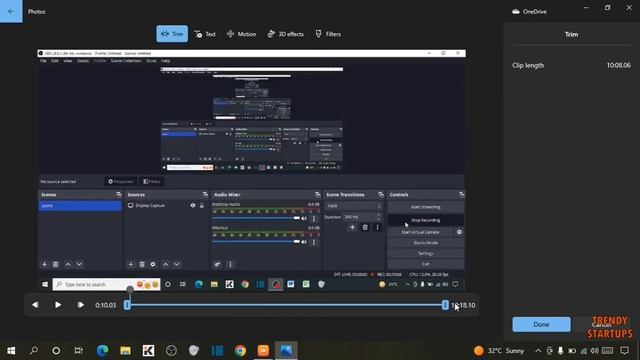
Task: Click the trim end handle
Action: point(445,305)
